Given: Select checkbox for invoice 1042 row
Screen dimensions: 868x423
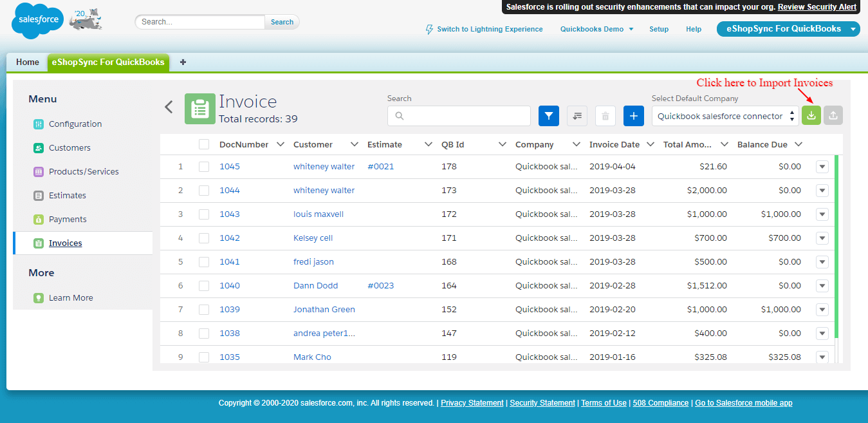Looking at the screenshot, I should [204, 238].
